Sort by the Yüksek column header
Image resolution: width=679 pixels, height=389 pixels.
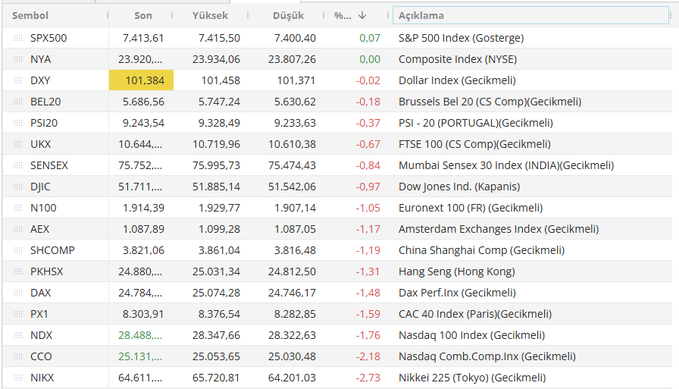210,16
